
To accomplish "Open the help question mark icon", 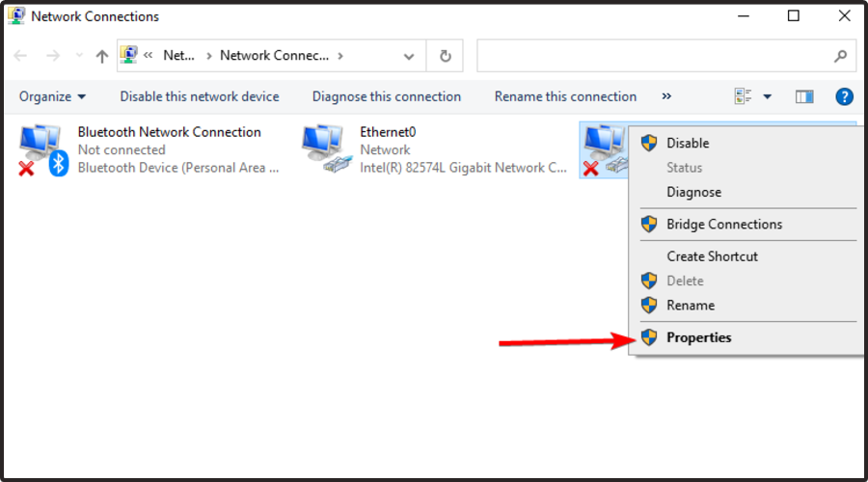I will pos(844,96).
